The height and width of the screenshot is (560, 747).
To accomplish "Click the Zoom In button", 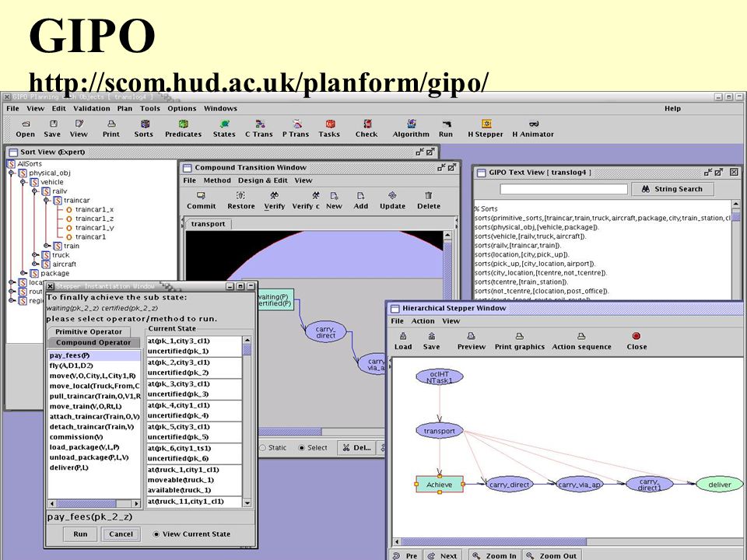I will (495, 555).
